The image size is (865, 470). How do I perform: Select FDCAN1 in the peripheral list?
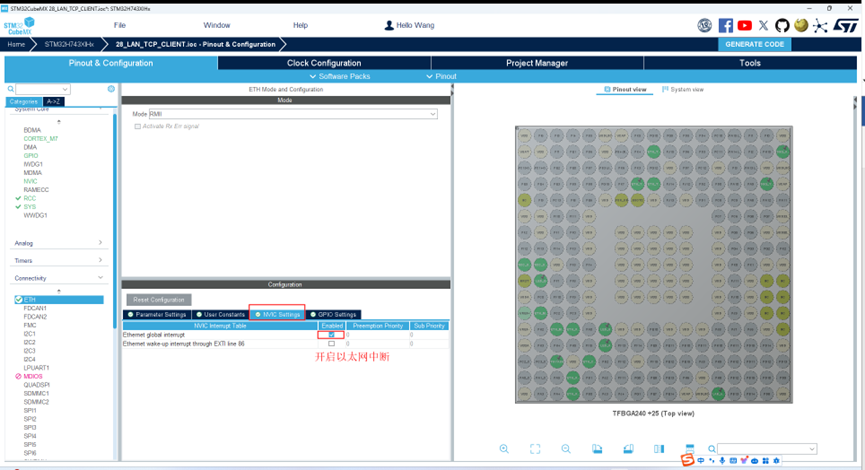tap(35, 308)
